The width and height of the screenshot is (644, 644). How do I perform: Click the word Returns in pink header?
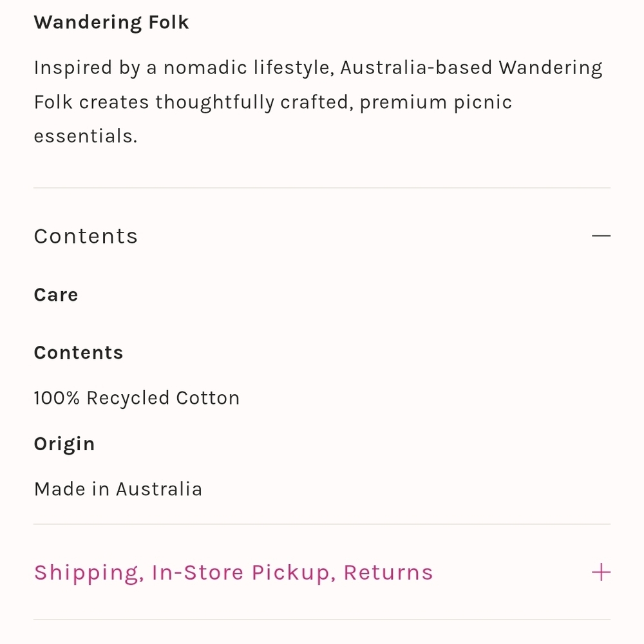[x=388, y=573]
